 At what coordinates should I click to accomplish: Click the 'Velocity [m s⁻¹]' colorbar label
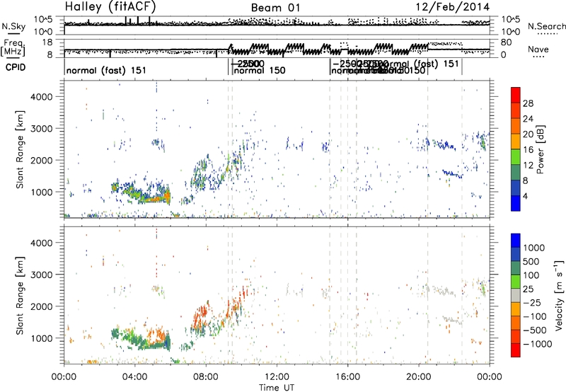(x=559, y=296)
